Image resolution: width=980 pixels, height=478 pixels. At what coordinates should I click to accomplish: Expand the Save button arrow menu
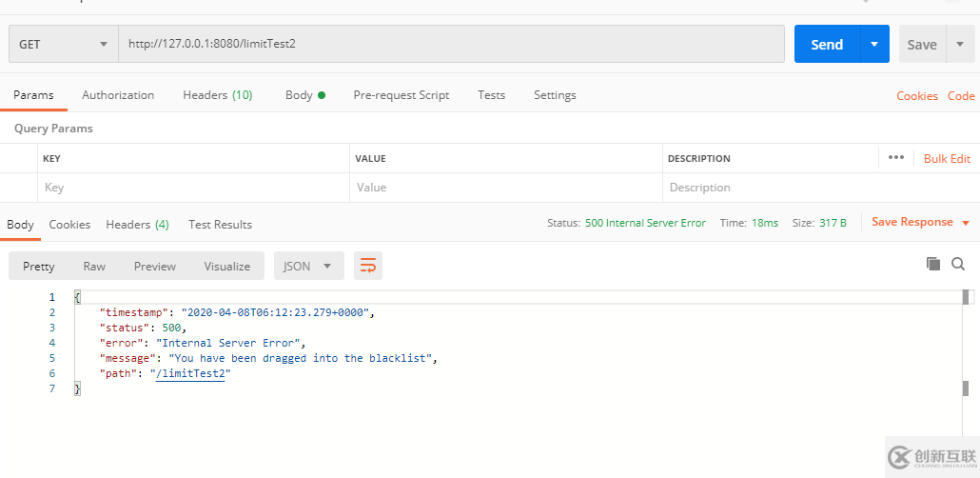point(961,44)
